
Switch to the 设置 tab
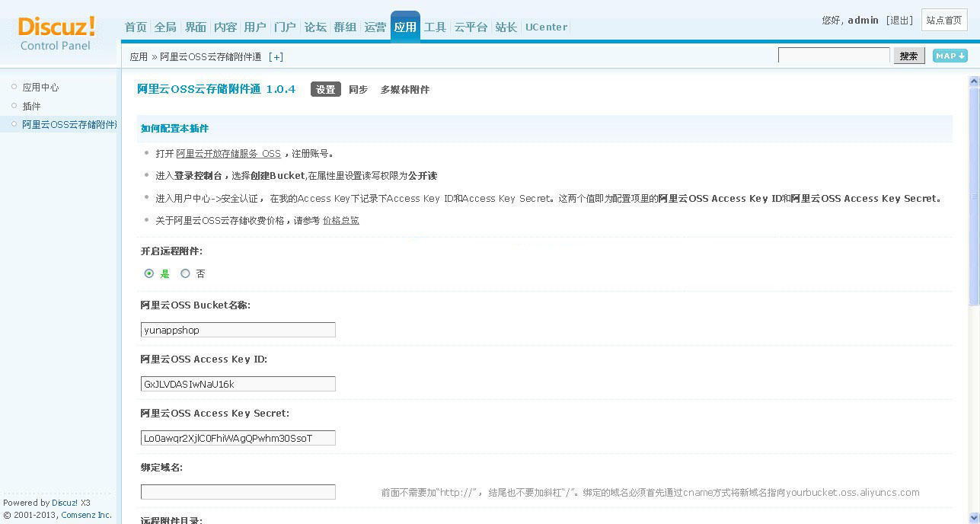point(326,89)
